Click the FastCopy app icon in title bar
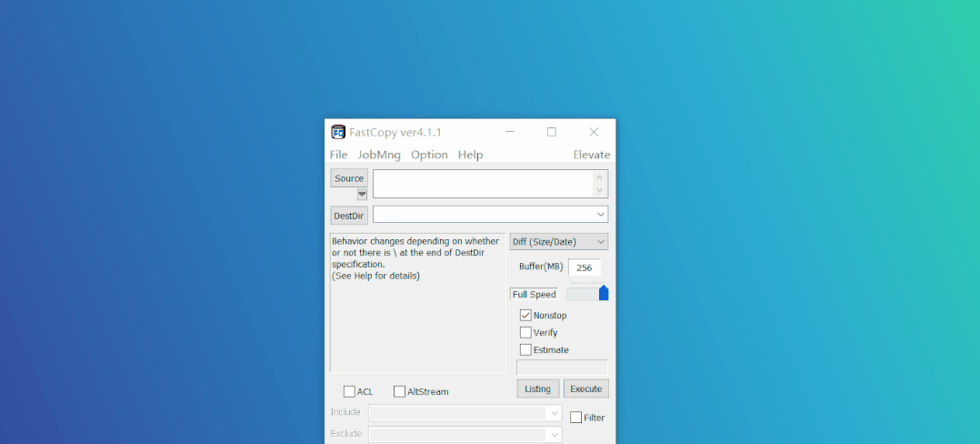The image size is (980, 444). pos(338,132)
